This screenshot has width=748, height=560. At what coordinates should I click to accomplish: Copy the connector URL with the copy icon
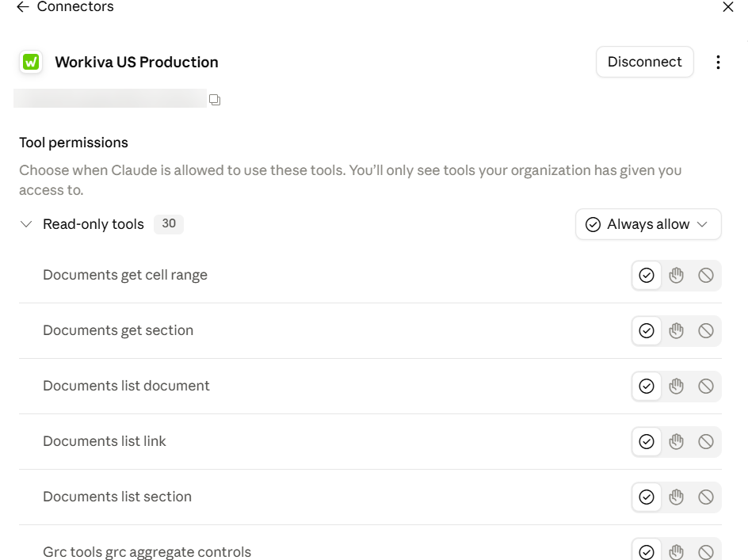(215, 100)
